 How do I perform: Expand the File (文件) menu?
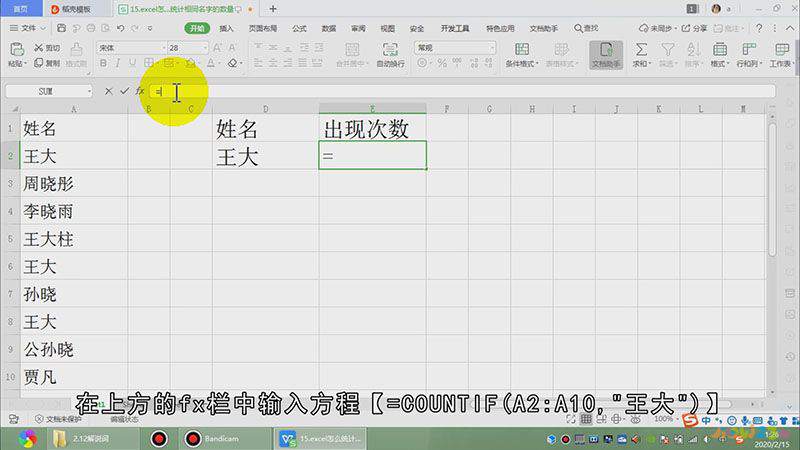[x=28, y=28]
